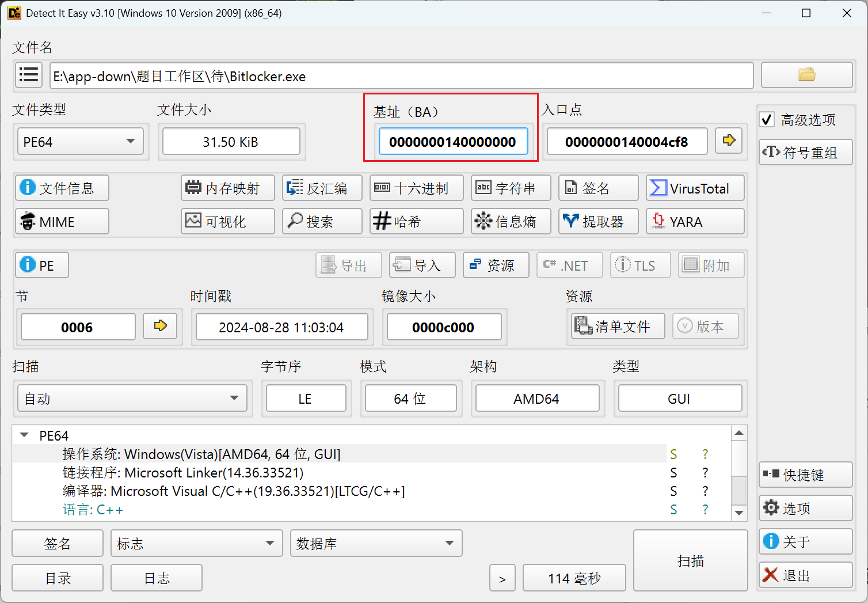Click the yellow arrow next to entry point
The width and height of the screenshot is (868, 603).
pyautogui.click(x=729, y=141)
